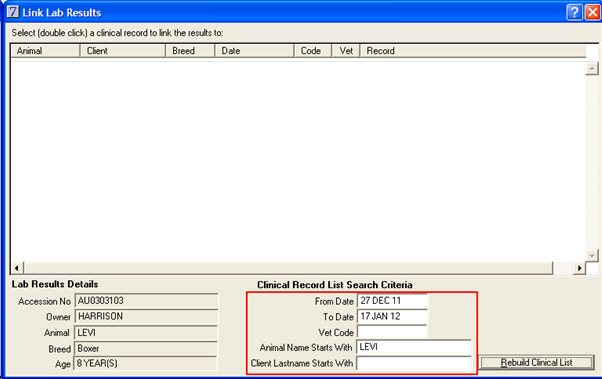Image resolution: width=602 pixels, height=379 pixels.
Task: Click the scroll left arrow in list
Action: coord(17,268)
